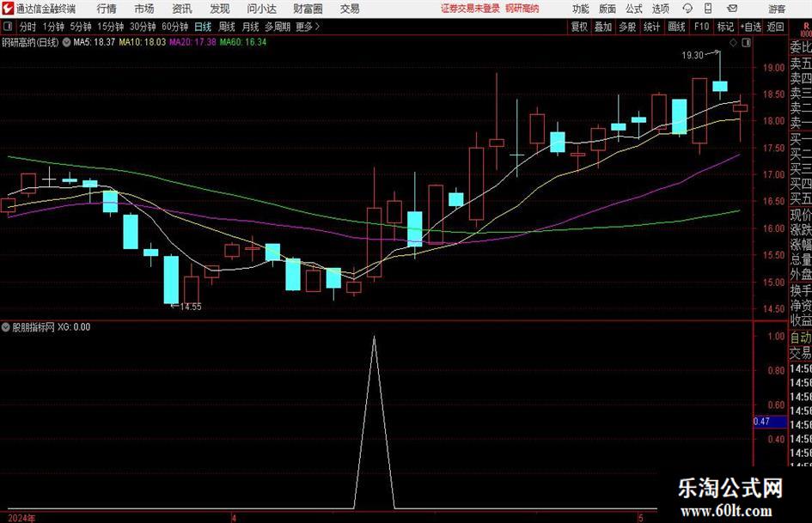812x523 pixels.
Task: Open the 市场 menu
Action: (144, 9)
